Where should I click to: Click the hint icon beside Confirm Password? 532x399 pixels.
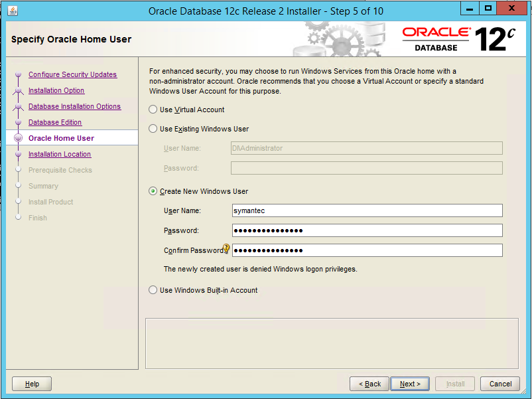[x=226, y=248]
